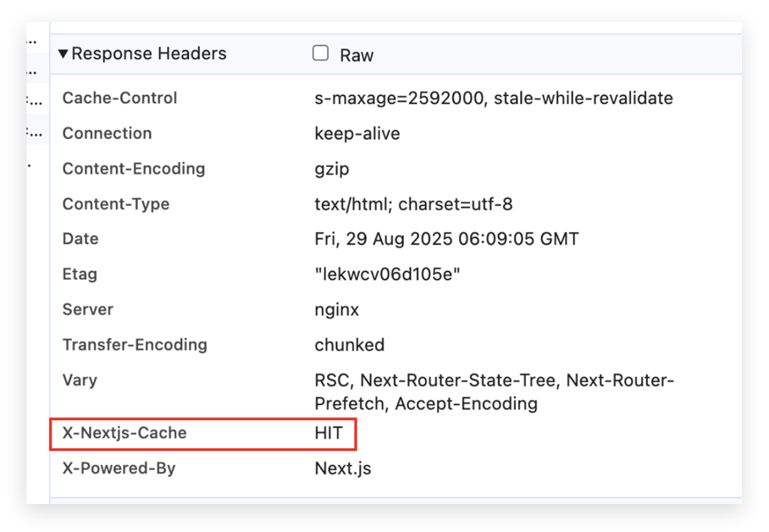Click the HIT cache value
This screenshot has width=769, height=532.
pyautogui.click(x=329, y=434)
